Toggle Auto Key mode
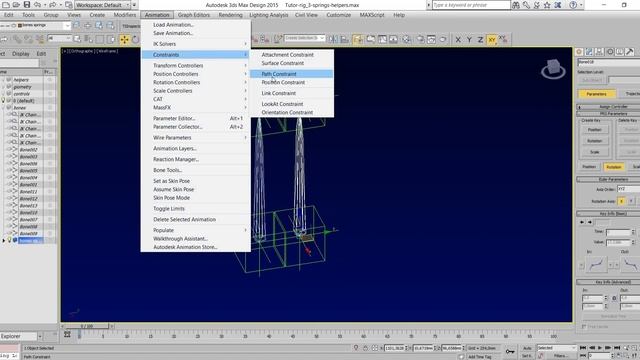This screenshot has width=640, height=360. [527, 348]
